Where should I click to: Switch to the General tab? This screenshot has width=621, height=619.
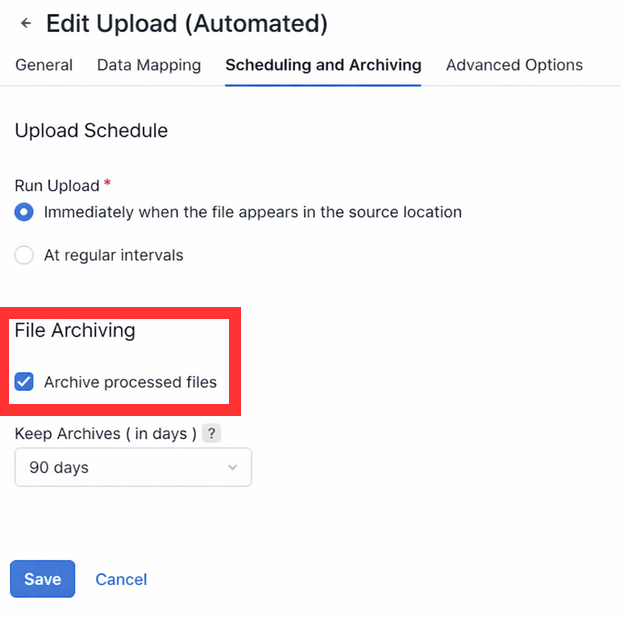(44, 65)
